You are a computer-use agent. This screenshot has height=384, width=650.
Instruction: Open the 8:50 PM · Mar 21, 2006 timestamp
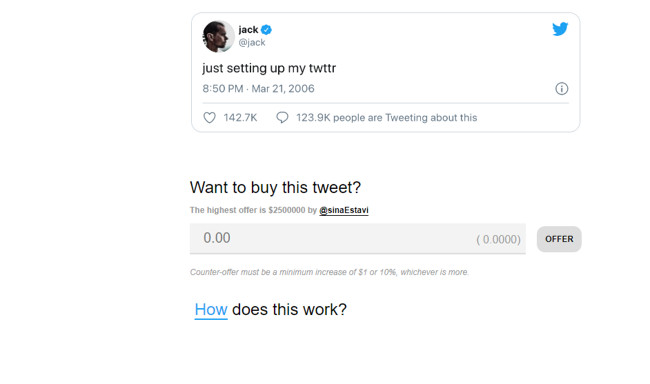point(258,89)
